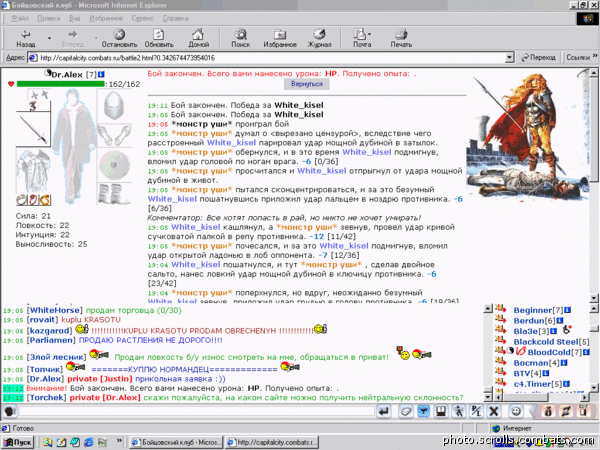Click Berdun[6] in the player list
This screenshot has width=600, height=450.
point(534,321)
